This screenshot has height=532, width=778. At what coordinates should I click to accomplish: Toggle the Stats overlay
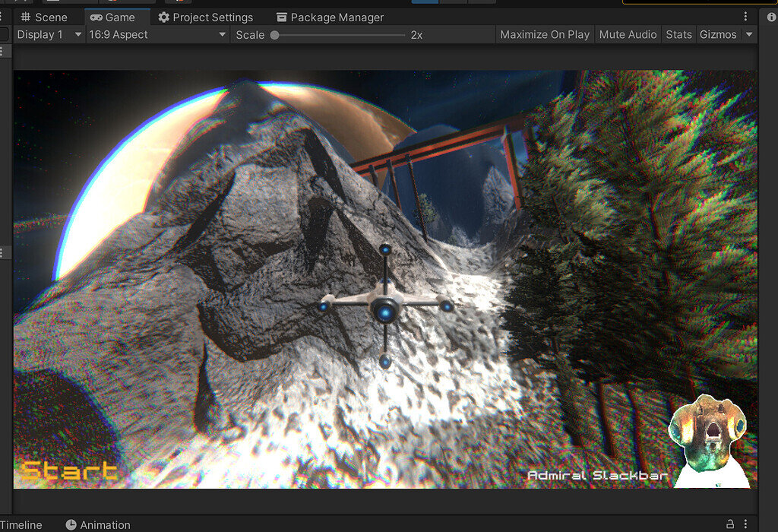678,34
